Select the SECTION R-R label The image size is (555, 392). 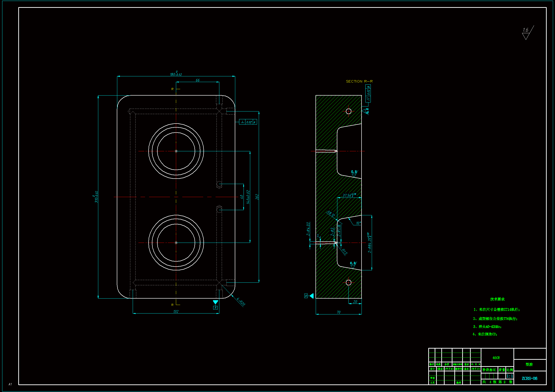[359, 81]
